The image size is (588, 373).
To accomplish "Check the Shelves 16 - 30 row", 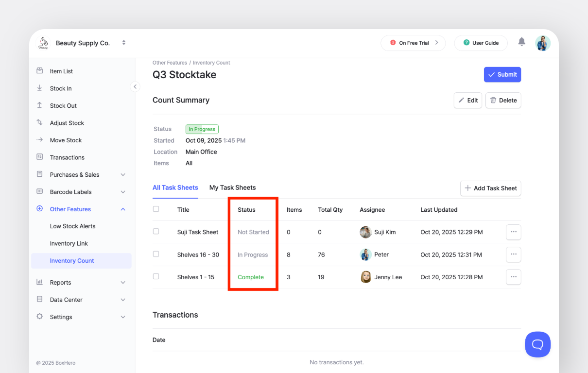I will pos(156,254).
